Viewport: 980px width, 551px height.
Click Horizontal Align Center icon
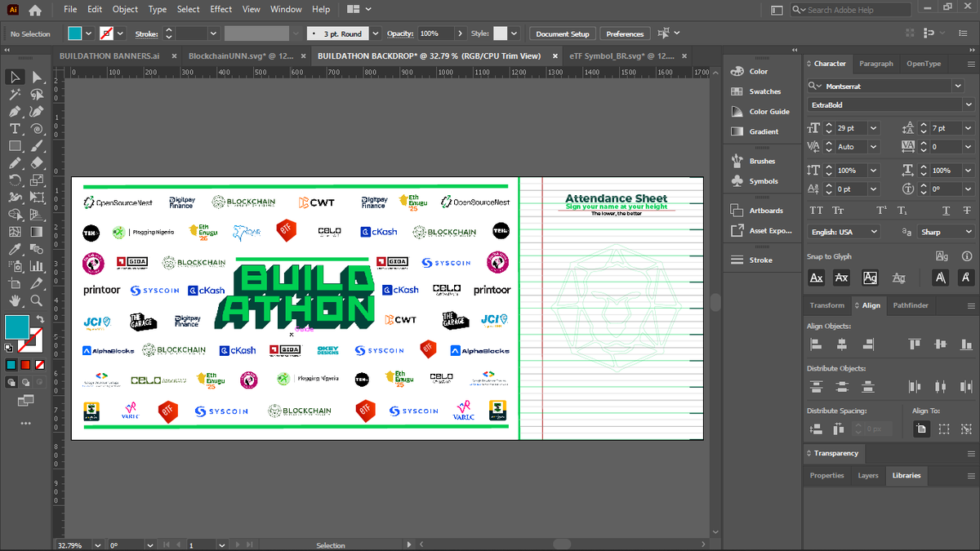click(x=840, y=344)
